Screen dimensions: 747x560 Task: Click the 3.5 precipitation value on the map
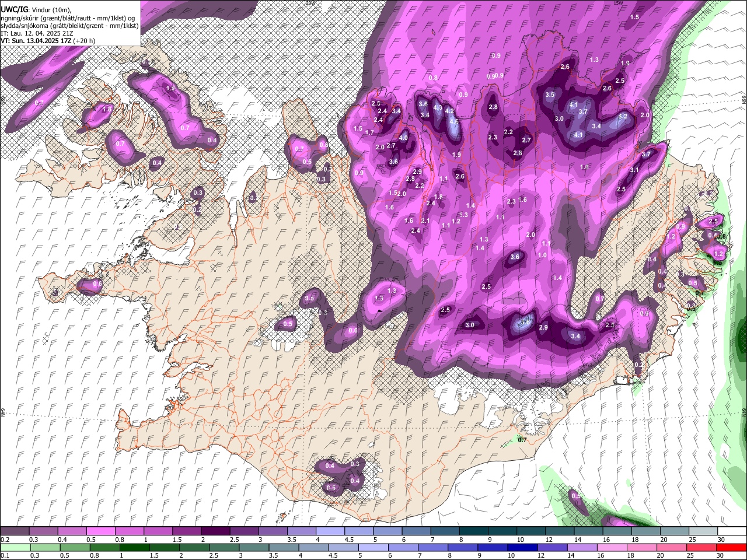click(x=550, y=94)
